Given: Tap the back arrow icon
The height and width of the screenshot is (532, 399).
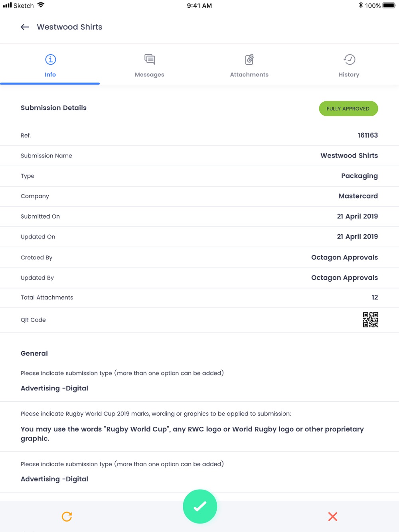Looking at the screenshot, I should (25, 27).
